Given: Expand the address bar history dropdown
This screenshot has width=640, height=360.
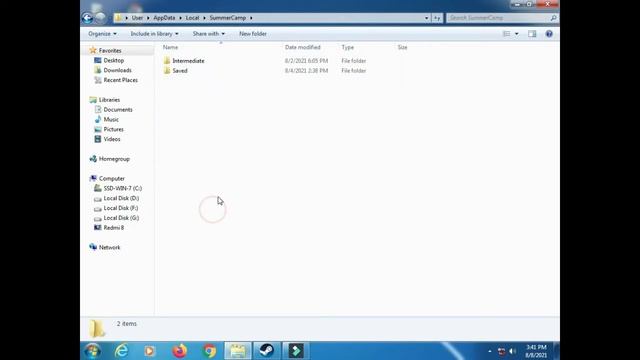Looking at the screenshot, I should pos(427,18).
